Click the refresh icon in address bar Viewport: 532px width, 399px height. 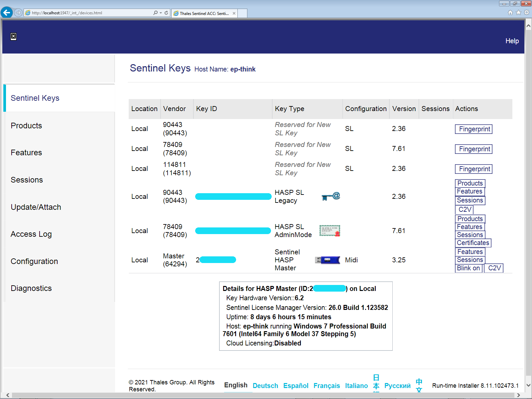tap(166, 13)
